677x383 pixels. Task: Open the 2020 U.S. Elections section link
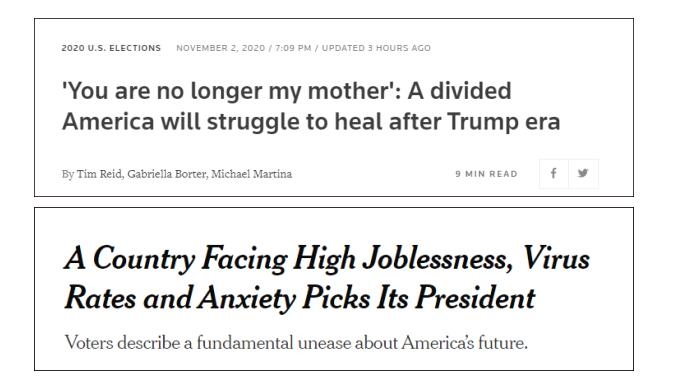point(111,48)
